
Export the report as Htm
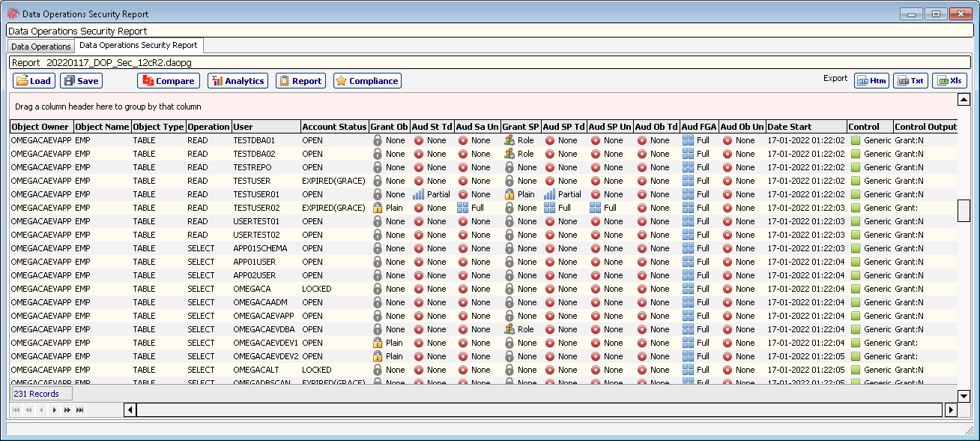(871, 80)
